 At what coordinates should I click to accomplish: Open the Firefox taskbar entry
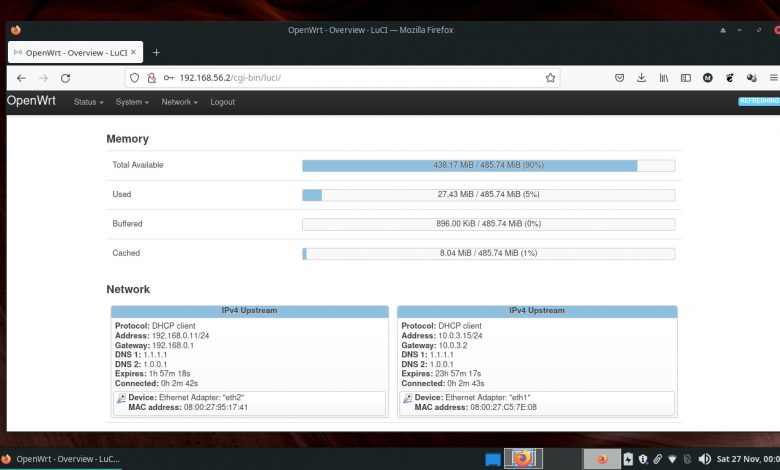(61, 459)
